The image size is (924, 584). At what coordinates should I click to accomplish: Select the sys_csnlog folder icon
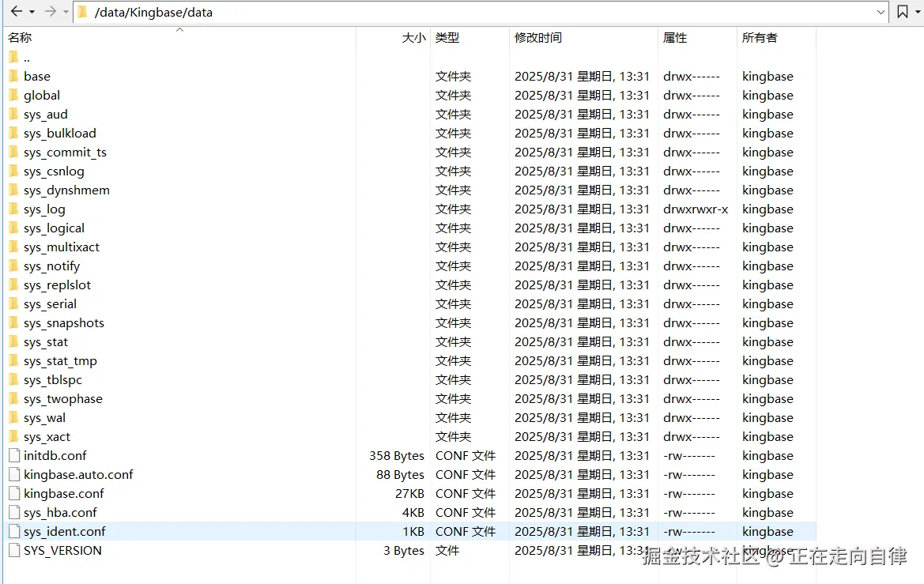coord(14,171)
